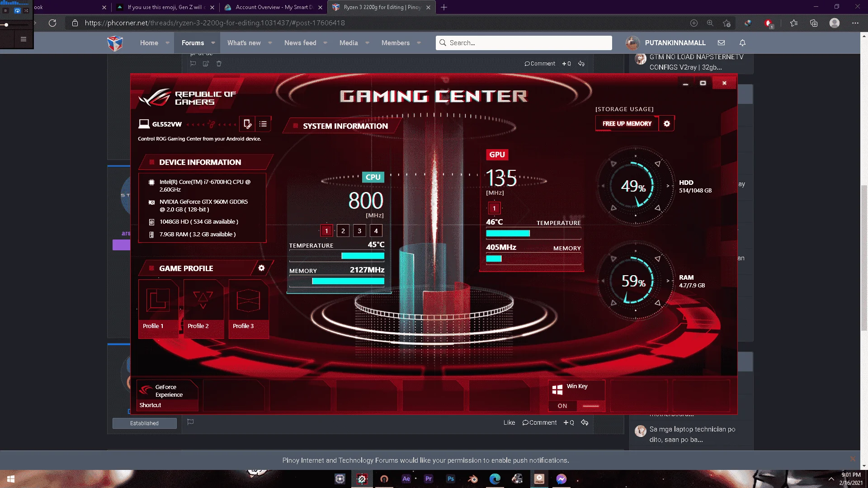Expand the Media dropdown arrow

[x=367, y=43]
